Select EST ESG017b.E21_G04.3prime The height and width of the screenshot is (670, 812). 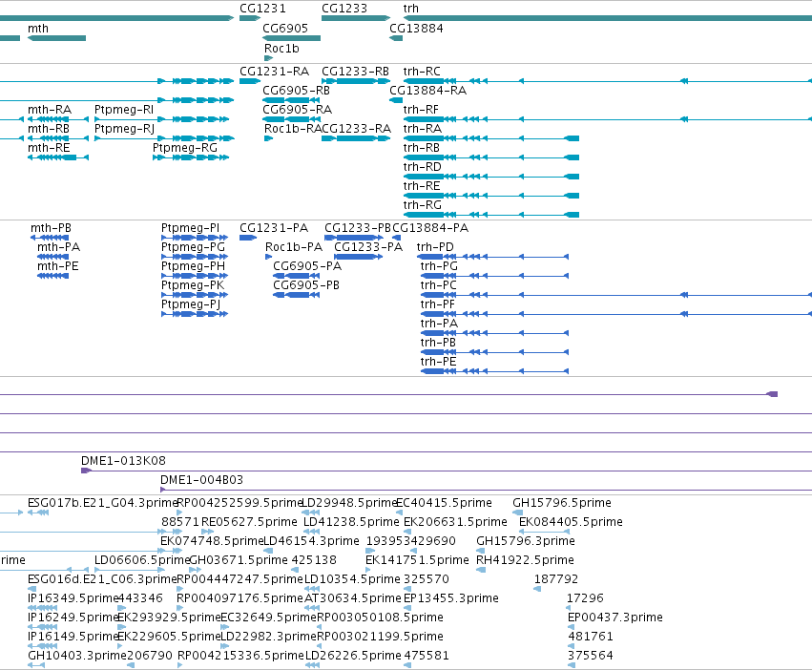pos(38,513)
